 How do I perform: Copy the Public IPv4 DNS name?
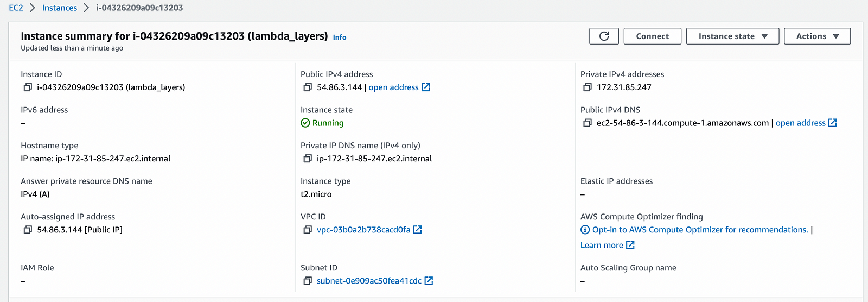tap(587, 123)
